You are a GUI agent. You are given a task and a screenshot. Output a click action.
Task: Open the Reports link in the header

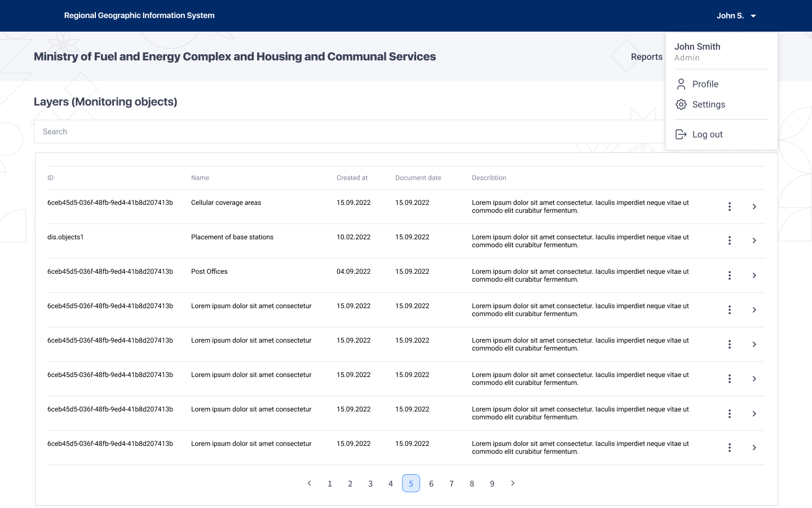coord(646,56)
